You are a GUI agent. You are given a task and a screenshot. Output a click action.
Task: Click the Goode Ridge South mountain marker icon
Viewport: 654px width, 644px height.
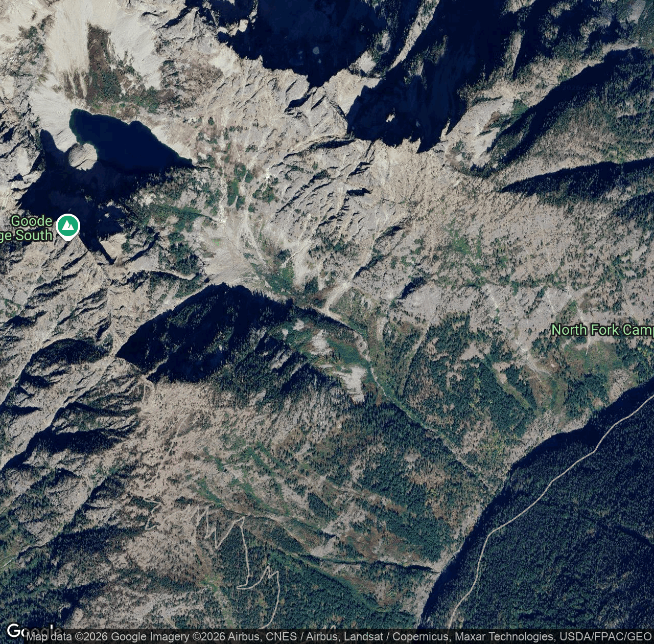pos(67,226)
